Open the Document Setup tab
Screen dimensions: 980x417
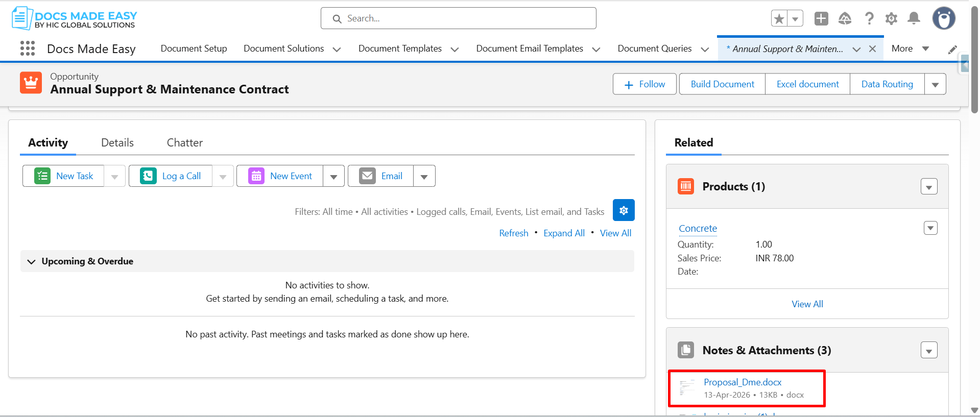pyautogui.click(x=194, y=48)
